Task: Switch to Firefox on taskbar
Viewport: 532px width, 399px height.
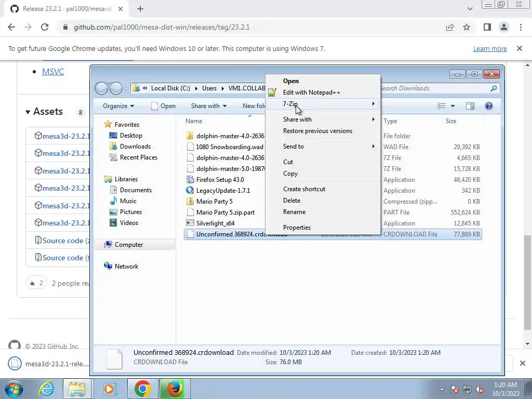Action: coord(175,389)
